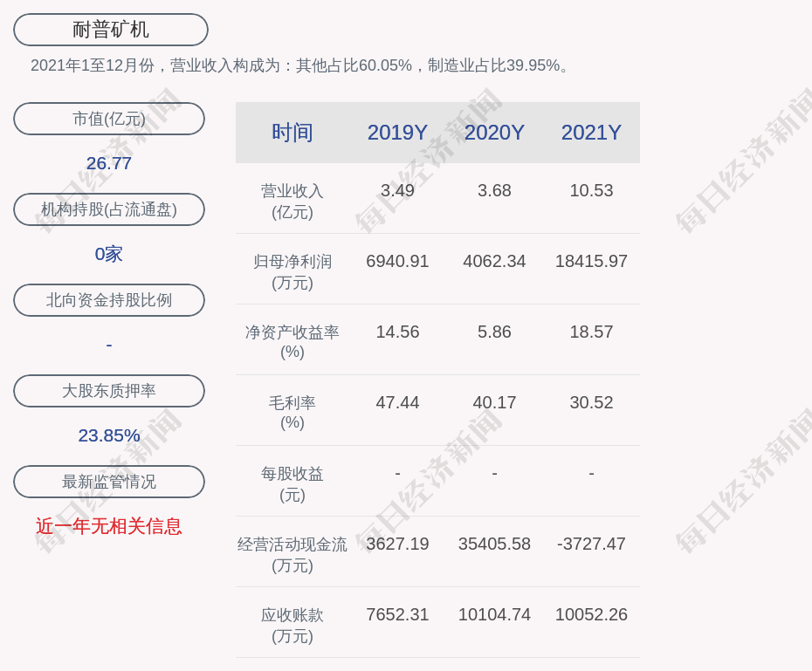Select gross margin value 47.44

point(397,402)
